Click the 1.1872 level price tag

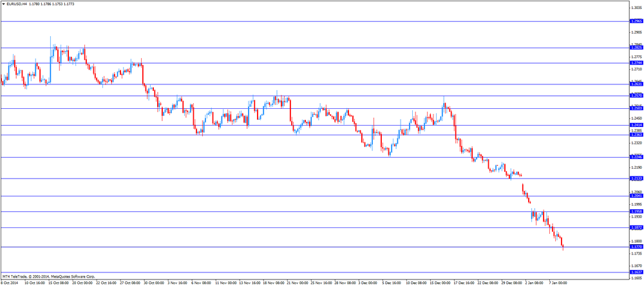click(x=636, y=227)
